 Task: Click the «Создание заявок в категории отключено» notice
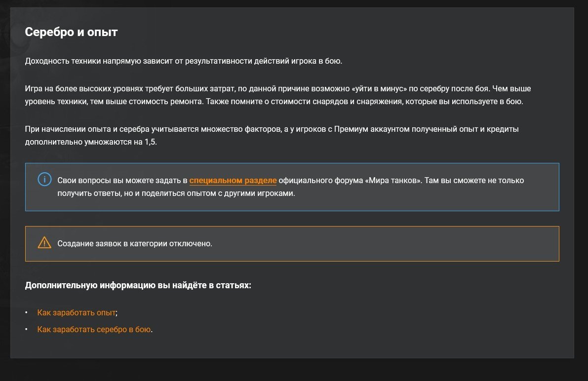135,244
